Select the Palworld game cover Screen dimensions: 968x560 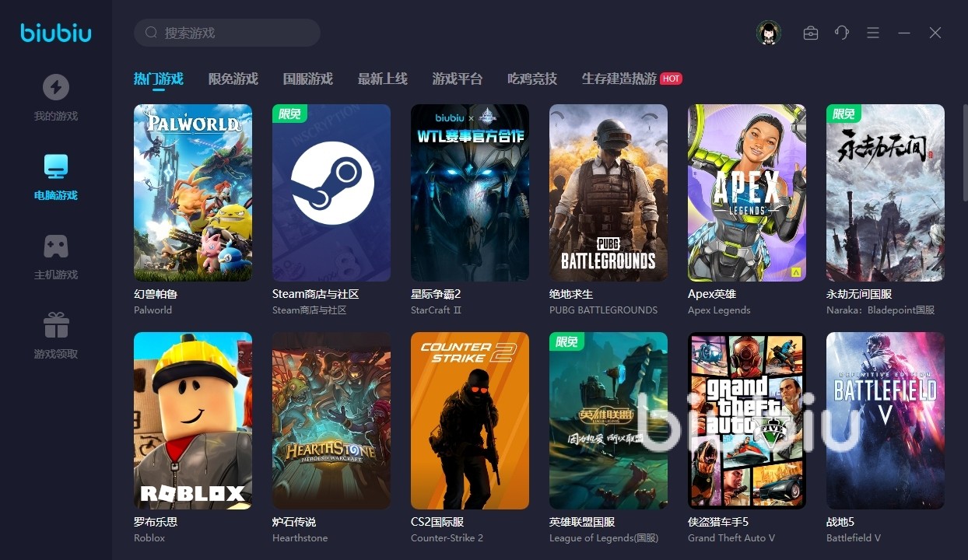[x=193, y=193]
